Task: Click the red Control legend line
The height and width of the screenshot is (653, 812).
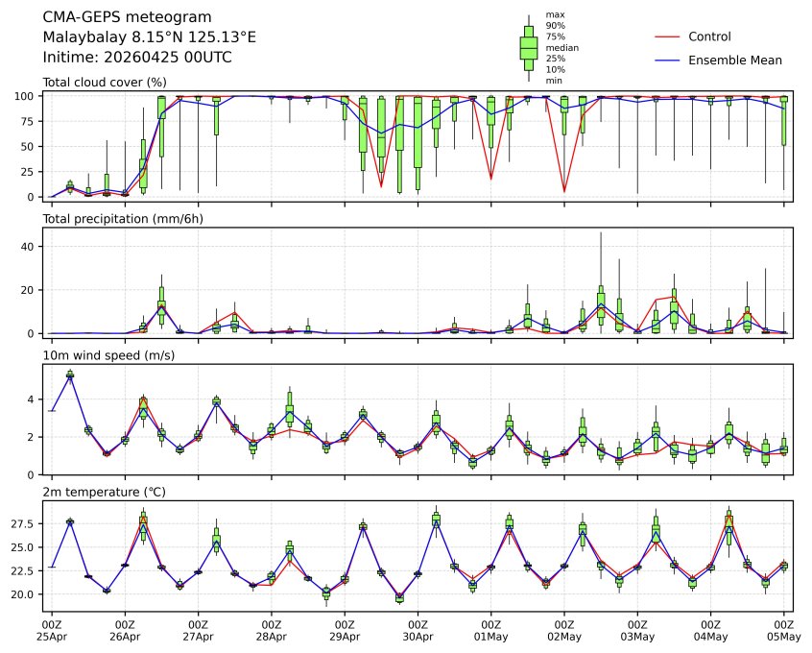Action: [x=667, y=36]
